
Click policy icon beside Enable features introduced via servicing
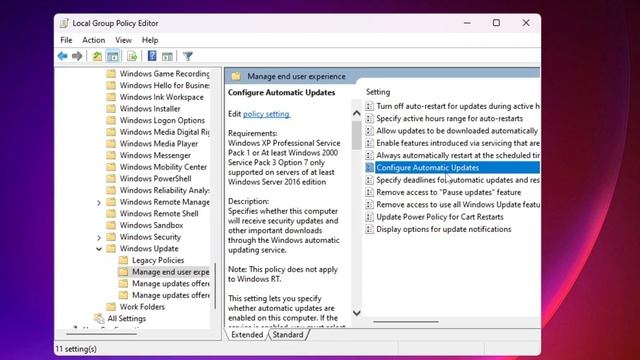pyautogui.click(x=369, y=143)
